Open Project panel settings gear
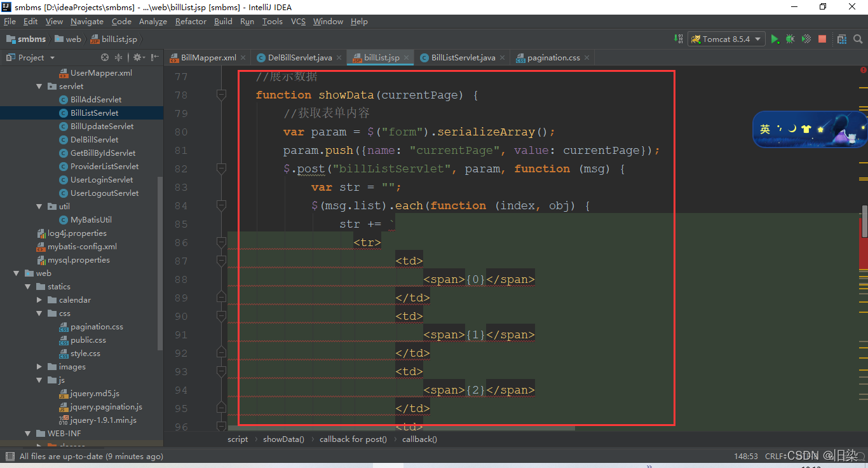Viewport: 868px width, 468px height. (x=139, y=57)
